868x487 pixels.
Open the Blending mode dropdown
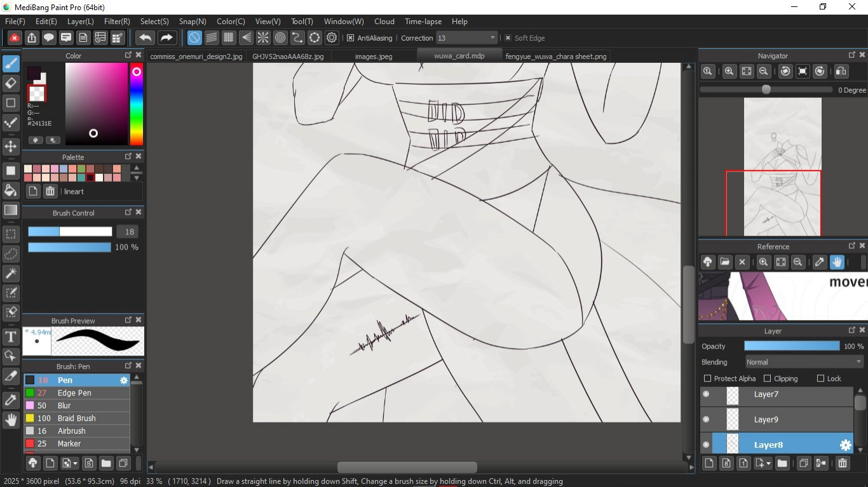804,362
